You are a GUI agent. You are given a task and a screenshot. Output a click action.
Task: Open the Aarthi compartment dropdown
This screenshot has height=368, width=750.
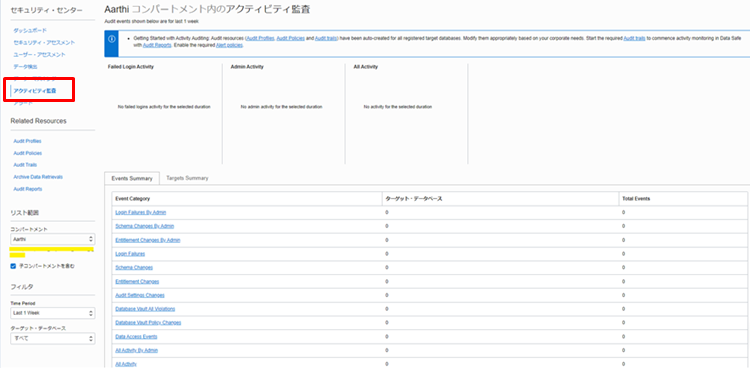53,239
